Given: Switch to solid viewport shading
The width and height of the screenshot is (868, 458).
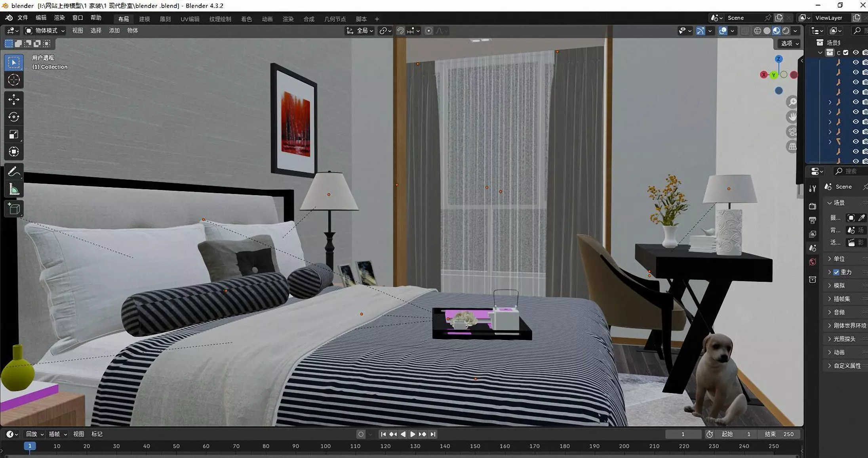Looking at the screenshot, I should coord(767,31).
